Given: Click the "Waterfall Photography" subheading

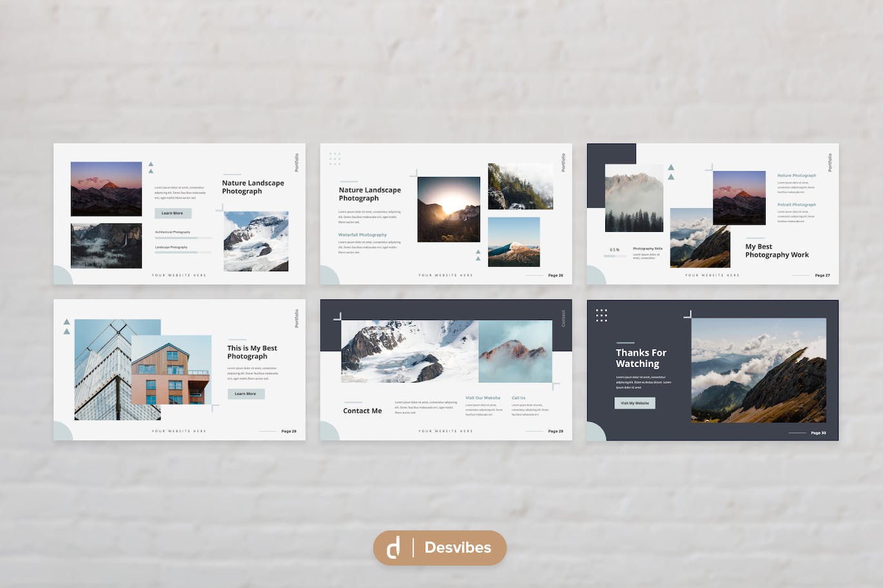Looking at the screenshot, I should 363,235.
